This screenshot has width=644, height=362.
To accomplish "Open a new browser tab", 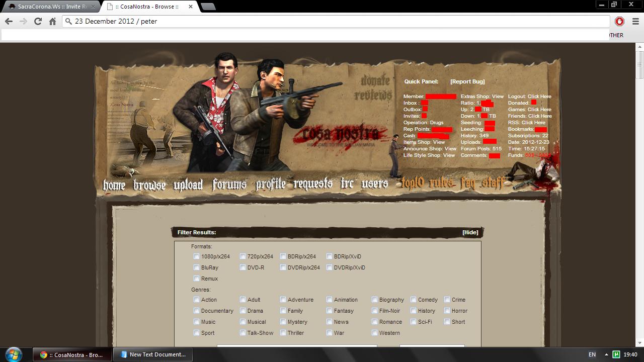I will (x=208, y=7).
